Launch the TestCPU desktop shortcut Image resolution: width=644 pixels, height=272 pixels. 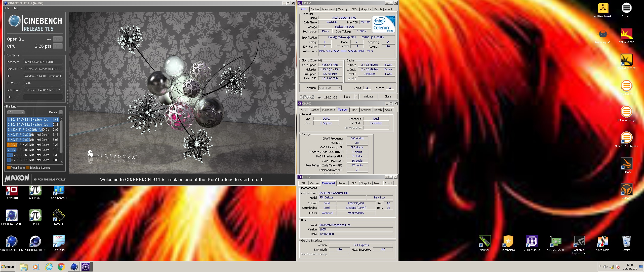point(59,217)
